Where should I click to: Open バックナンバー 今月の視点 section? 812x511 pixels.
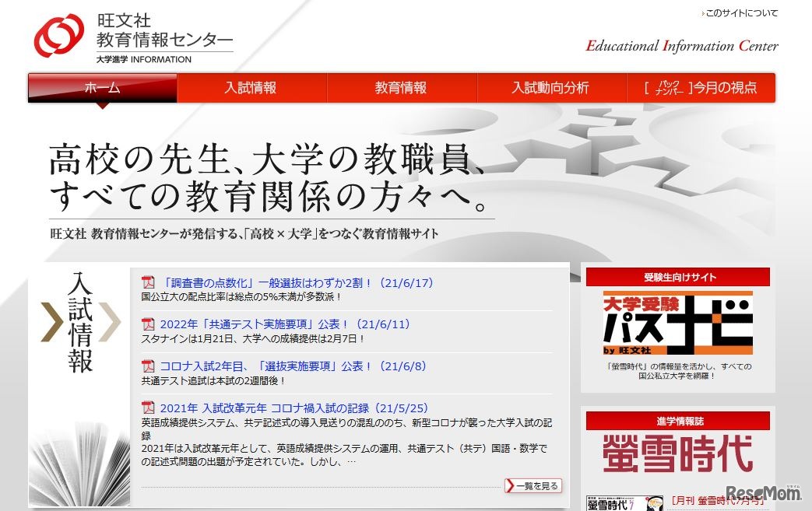coord(700,88)
